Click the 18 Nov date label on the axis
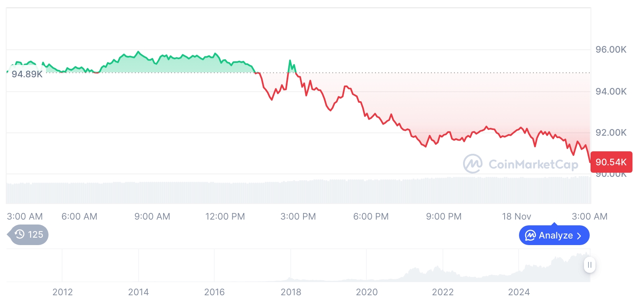 [517, 216]
